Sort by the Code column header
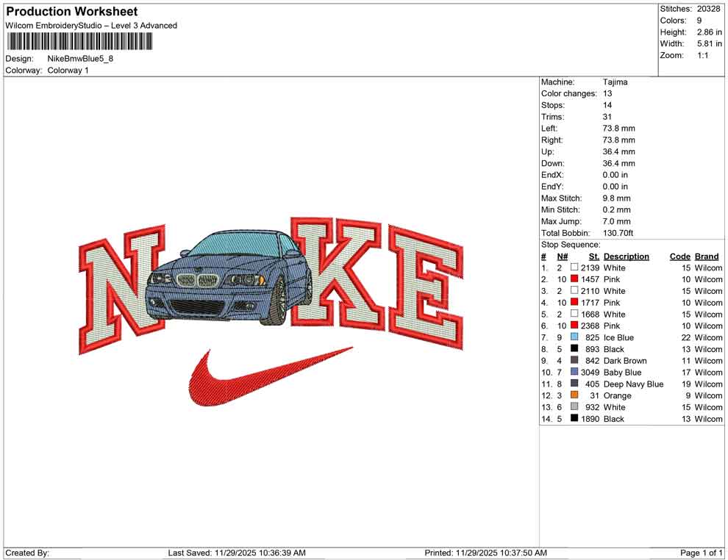 [x=680, y=256]
